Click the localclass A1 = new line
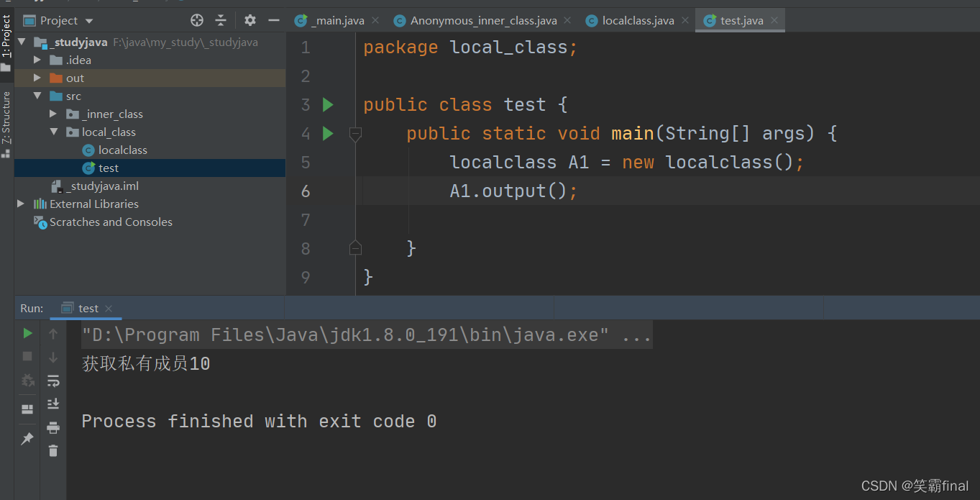This screenshot has height=500, width=980. (x=626, y=162)
